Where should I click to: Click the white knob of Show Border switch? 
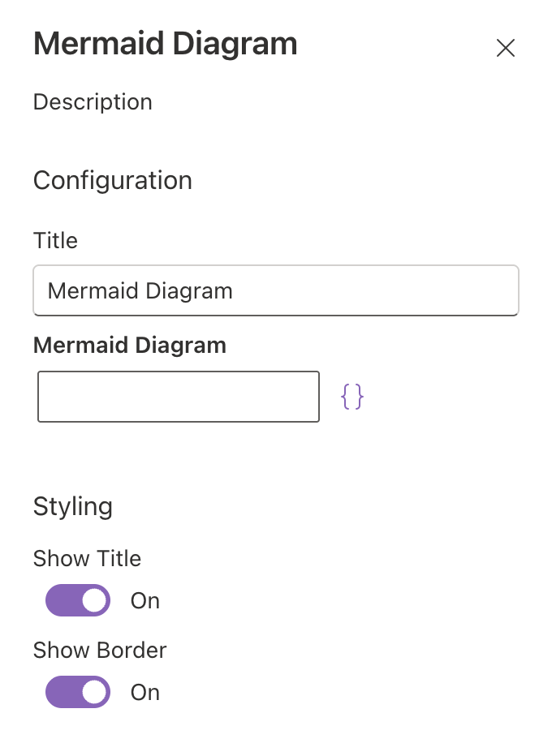coord(95,692)
